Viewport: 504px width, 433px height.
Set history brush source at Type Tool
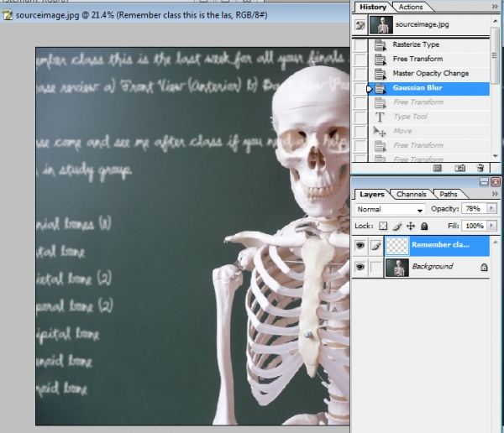[360, 117]
